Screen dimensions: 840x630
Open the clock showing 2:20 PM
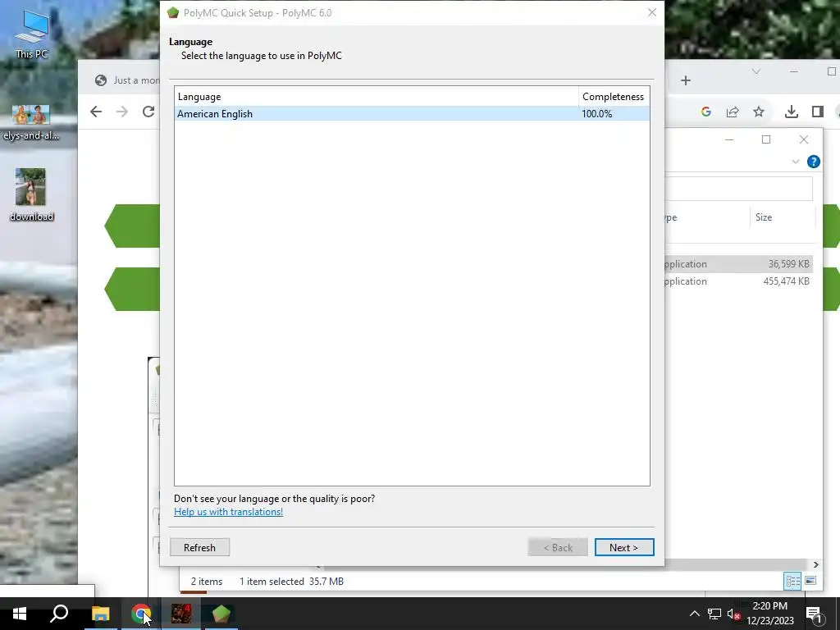click(x=770, y=614)
